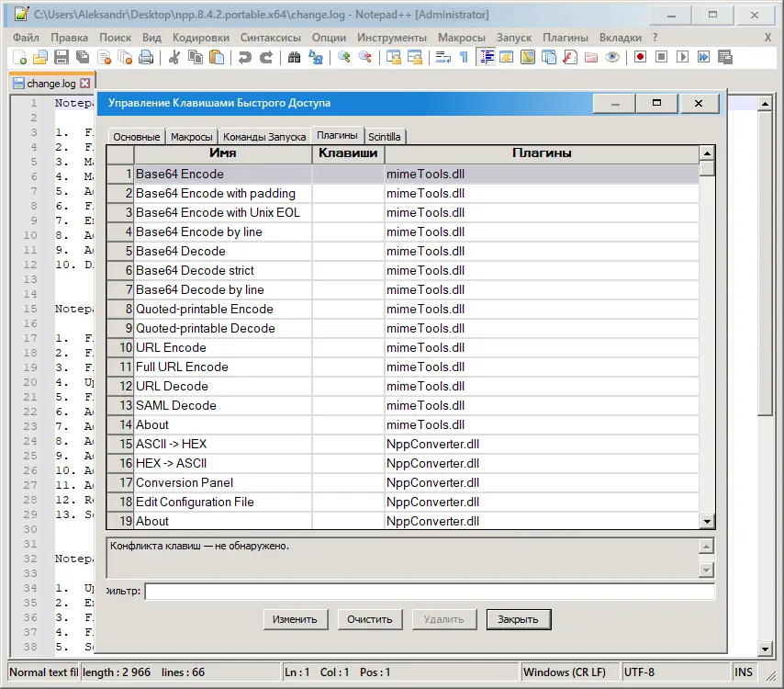Click the UTF-8 encoding status bar field
The image size is (784, 689).
pos(675,672)
